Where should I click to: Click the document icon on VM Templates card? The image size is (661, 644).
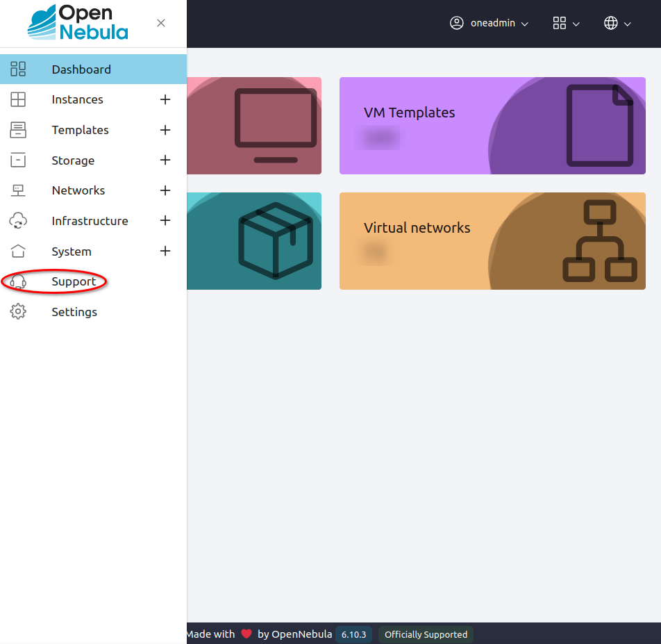tap(599, 126)
